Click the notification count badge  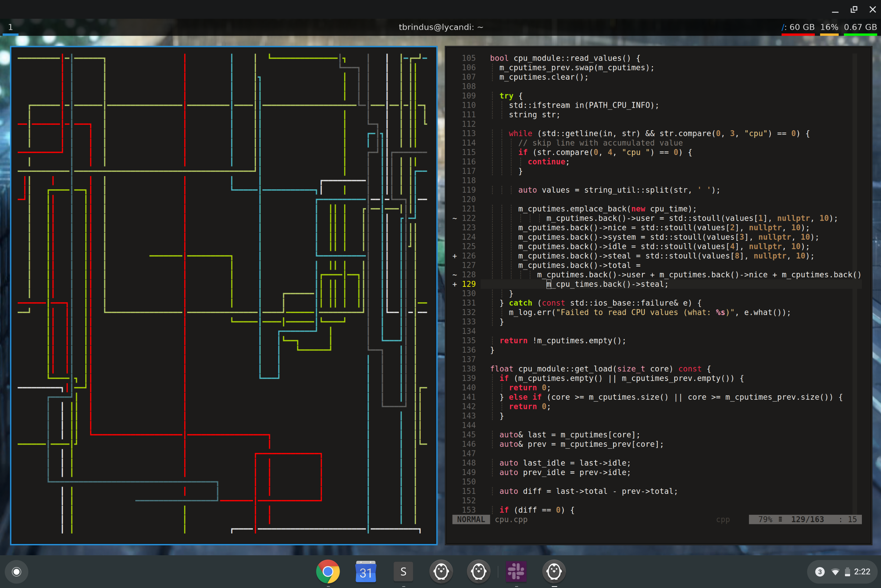point(820,571)
